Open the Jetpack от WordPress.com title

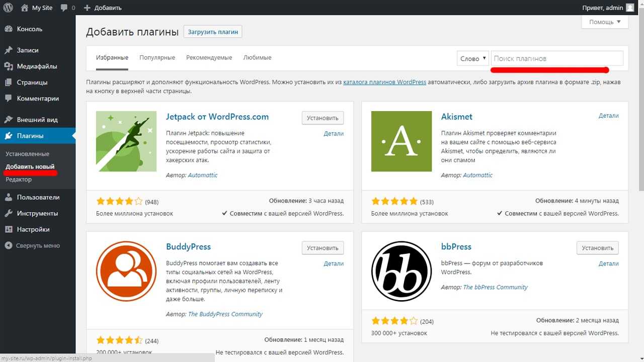point(217,117)
